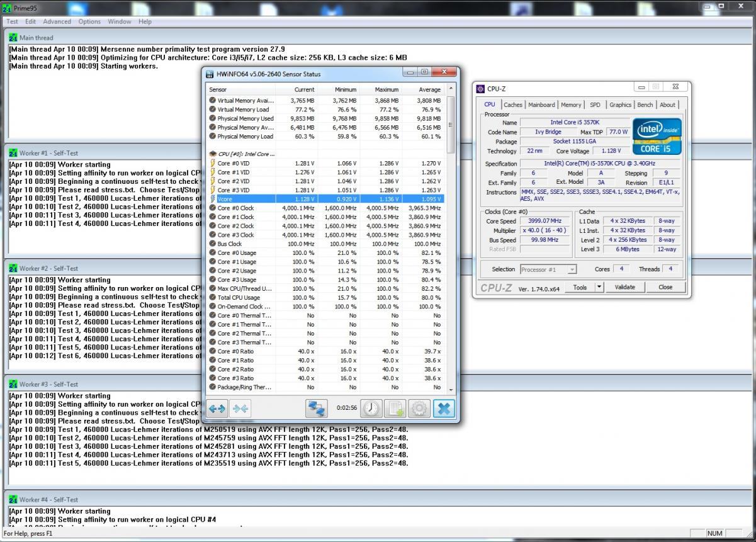Click the sensor icon beside Total CPU Usage
The width and height of the screenshot is (756, 542).
click(213, 297)
